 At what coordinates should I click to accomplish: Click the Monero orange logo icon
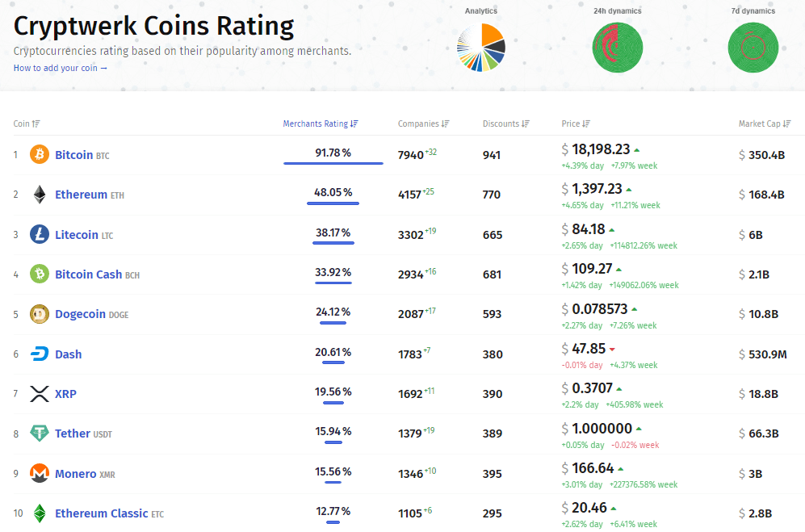[39, 472]
